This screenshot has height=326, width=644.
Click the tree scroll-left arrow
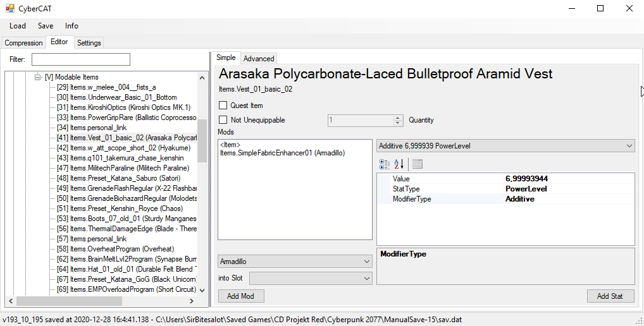click(x=11, y=301)
